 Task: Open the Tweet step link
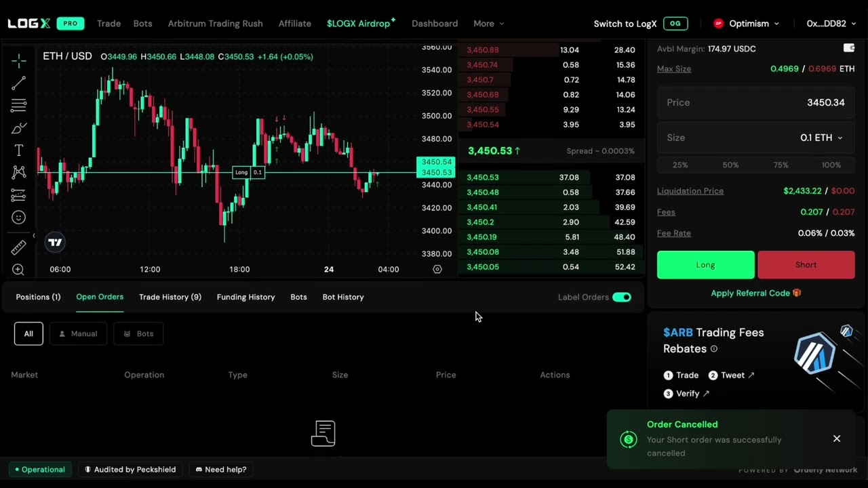732,375
